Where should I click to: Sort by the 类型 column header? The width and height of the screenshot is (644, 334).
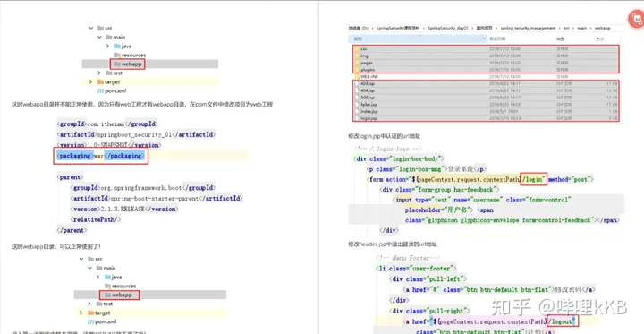pyautogui.click(x=560, y=39)
